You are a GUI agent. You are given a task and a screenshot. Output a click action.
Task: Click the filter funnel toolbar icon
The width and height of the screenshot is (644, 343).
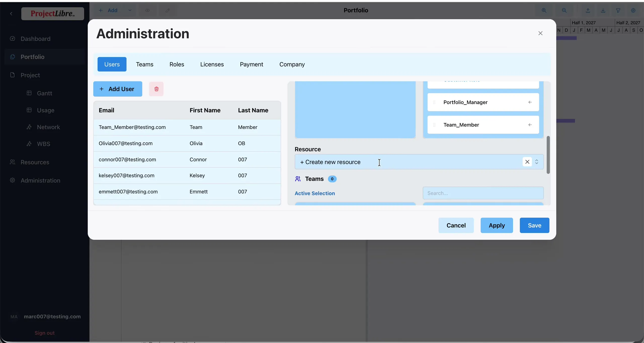618,10
